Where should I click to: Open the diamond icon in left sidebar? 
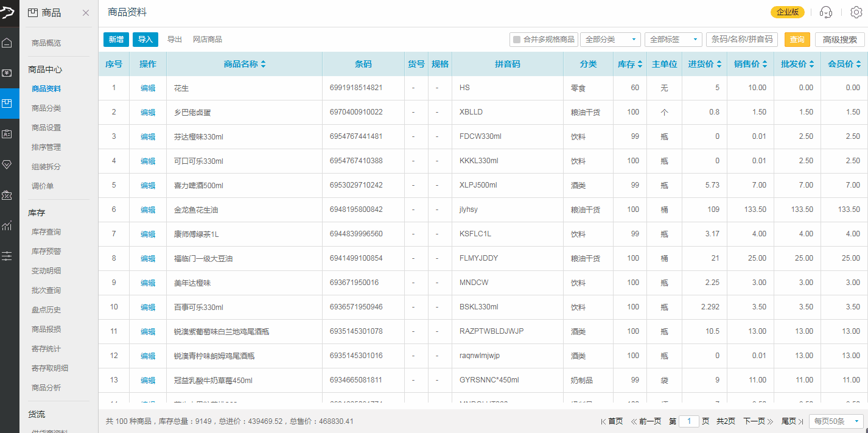7,164
